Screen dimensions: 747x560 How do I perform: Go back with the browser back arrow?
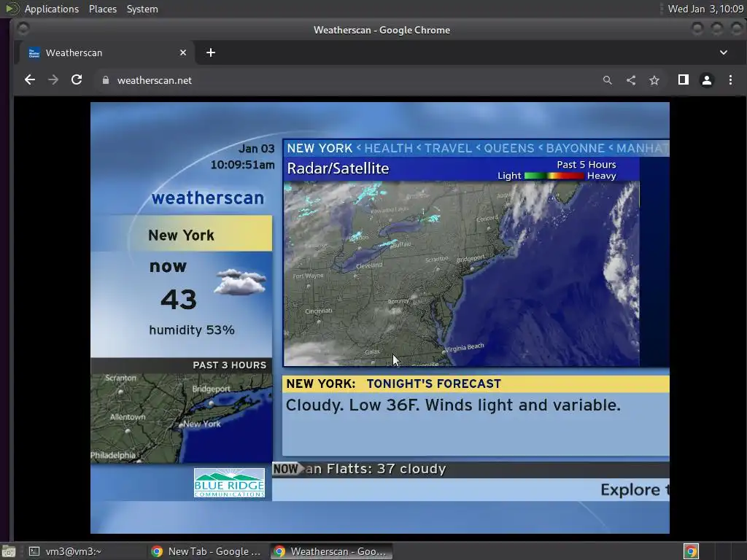[29, 80]
